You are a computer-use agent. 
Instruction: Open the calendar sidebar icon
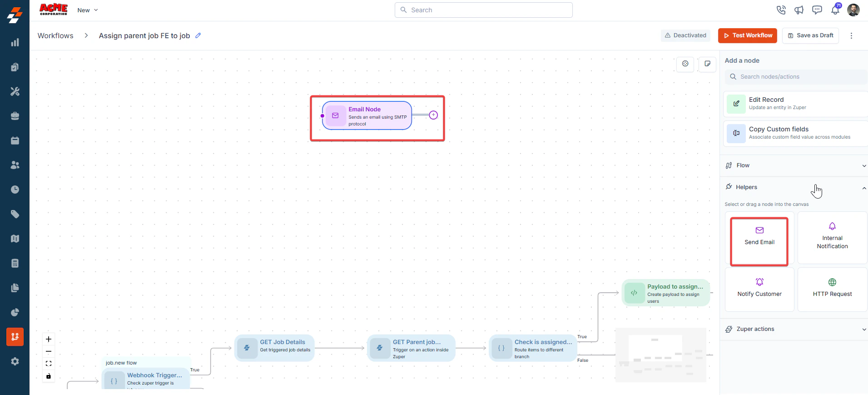tap(15, 140)
